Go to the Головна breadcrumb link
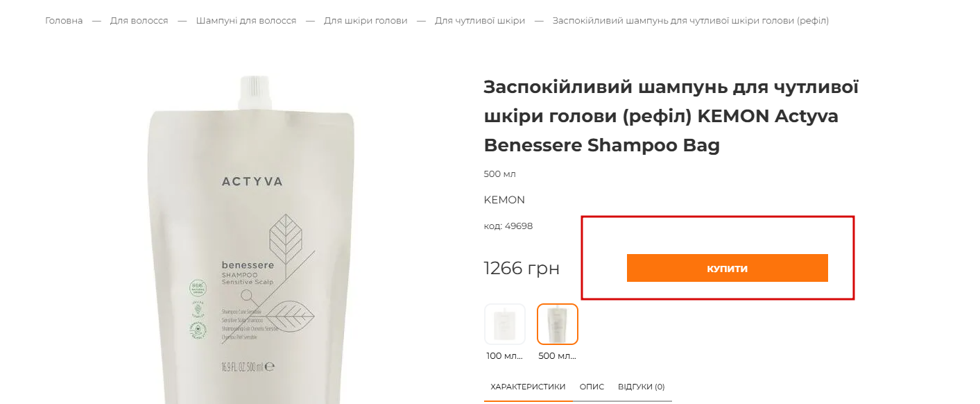The width and height of the screenshot is (980, 404). click(x=64, y=21)
